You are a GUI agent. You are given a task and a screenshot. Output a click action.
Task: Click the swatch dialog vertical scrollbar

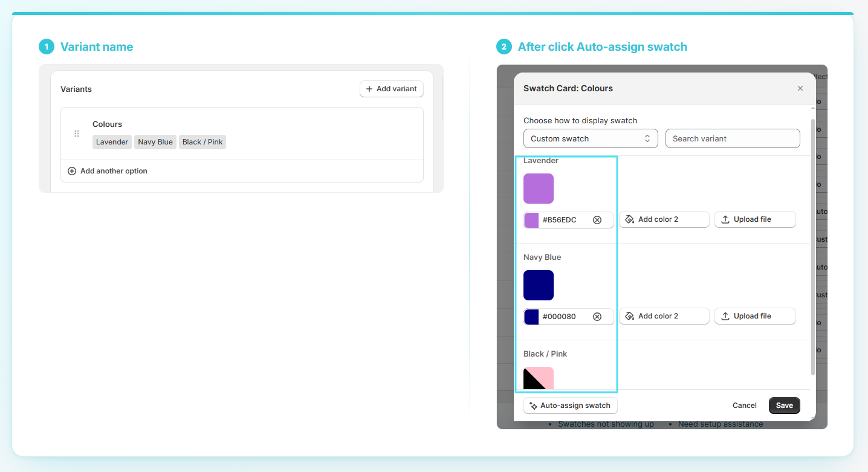(813, 248)
